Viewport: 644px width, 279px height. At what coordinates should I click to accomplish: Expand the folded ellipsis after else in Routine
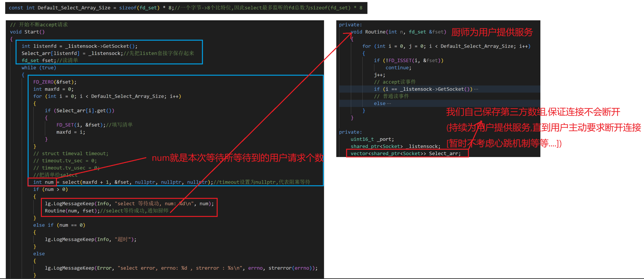(389, 104)
